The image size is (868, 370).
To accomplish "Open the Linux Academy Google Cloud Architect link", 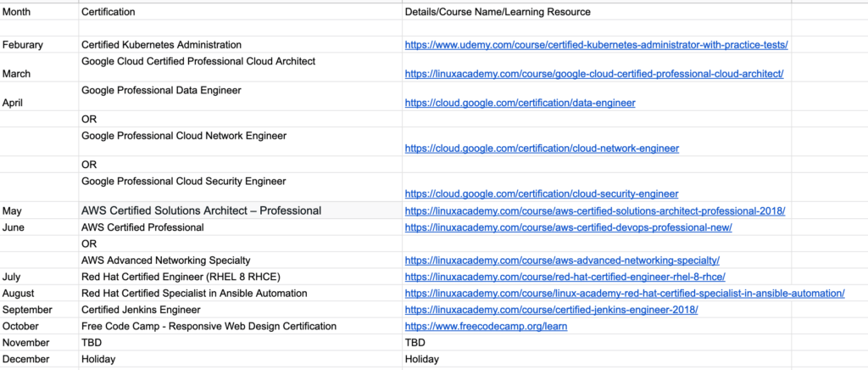I will 594,74.
